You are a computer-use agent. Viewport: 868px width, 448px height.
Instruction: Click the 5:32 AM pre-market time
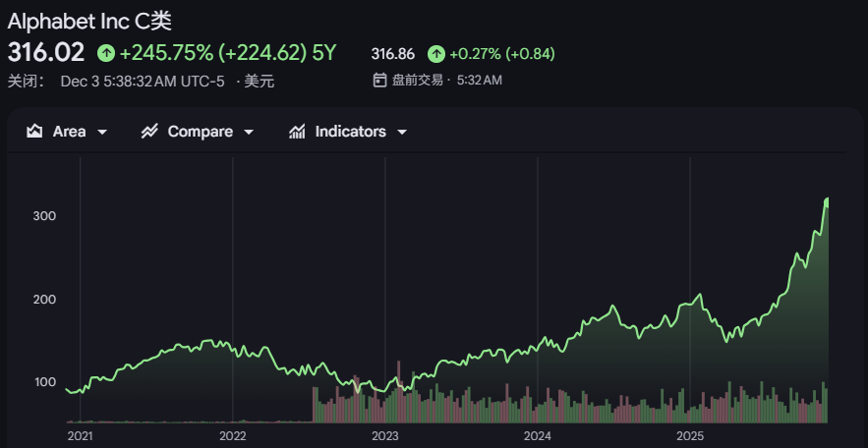tap(480, 81)
